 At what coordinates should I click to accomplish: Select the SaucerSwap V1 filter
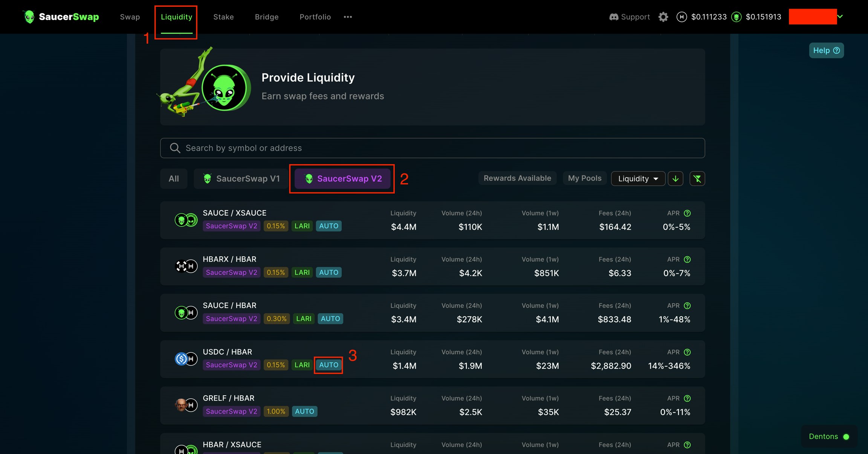tap(241, 178)
